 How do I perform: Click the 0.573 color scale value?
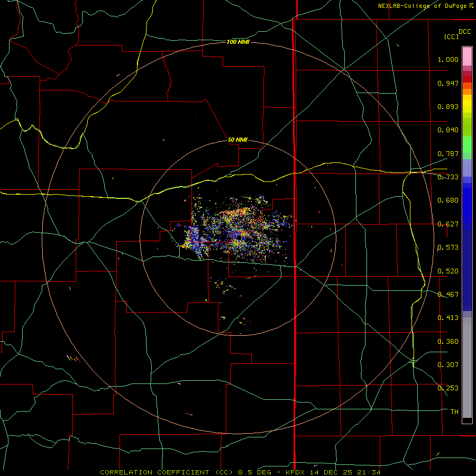pyautogui.click(x=448, y=248)
